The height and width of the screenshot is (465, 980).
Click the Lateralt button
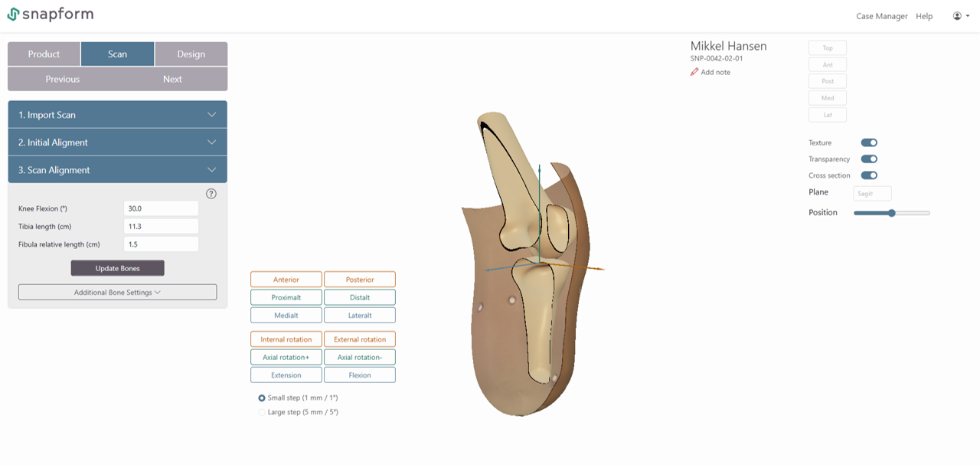tap(360, 315)
